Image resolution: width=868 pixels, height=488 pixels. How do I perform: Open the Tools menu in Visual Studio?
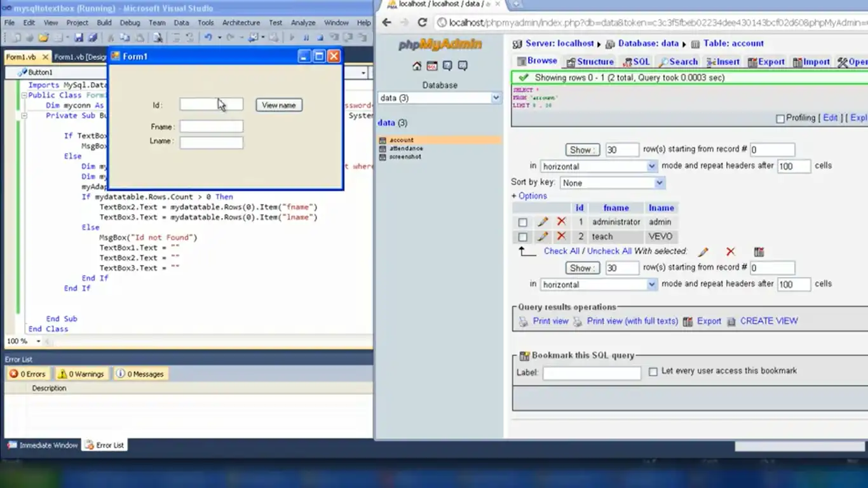coord(205,23)
